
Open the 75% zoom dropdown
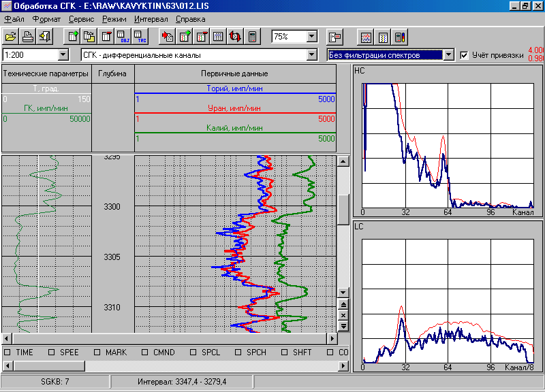312,36
